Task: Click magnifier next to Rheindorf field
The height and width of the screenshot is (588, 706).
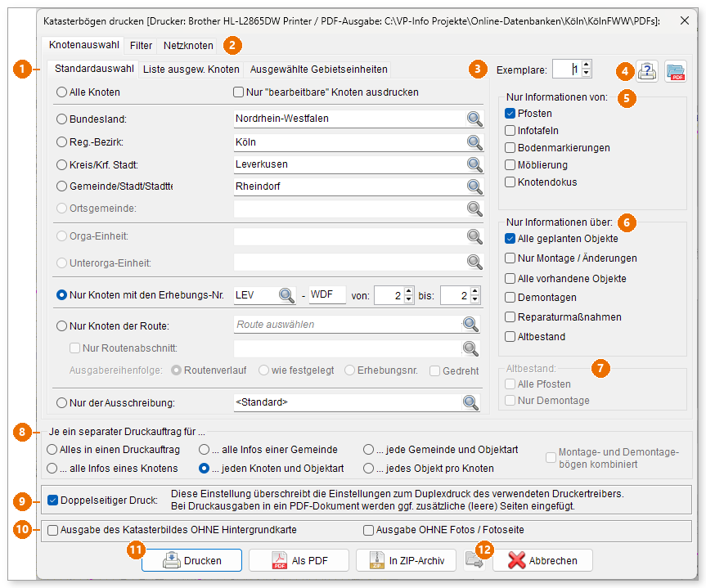Action: point(474,186)
